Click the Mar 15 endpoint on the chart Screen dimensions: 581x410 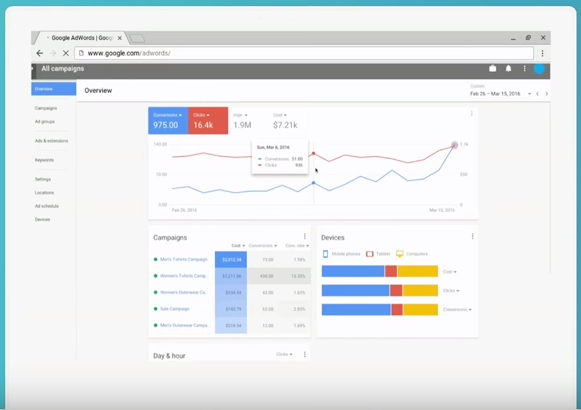[x=455, y=145]
